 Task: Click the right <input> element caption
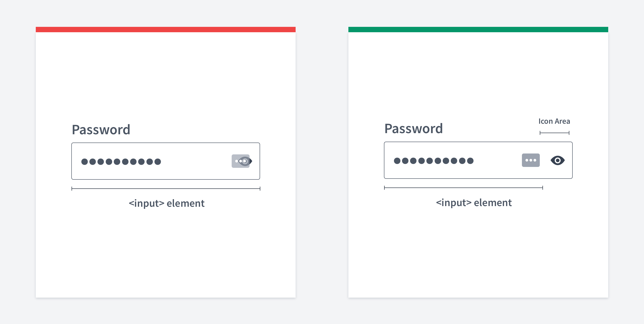pos(474,202)
